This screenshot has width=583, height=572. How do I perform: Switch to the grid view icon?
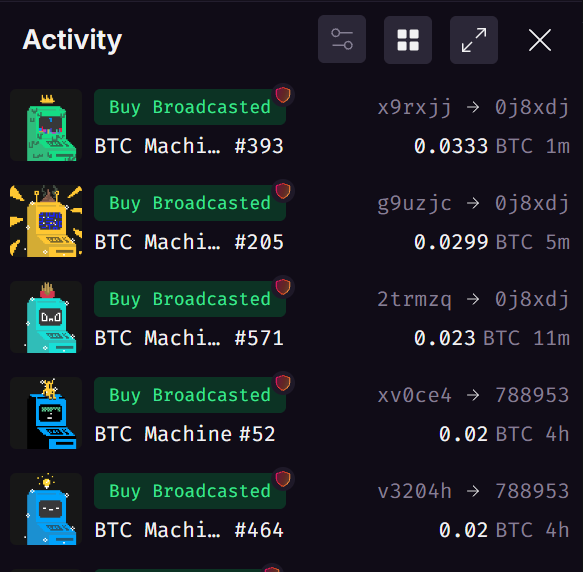pyautogui.click(x=408, y=40)
